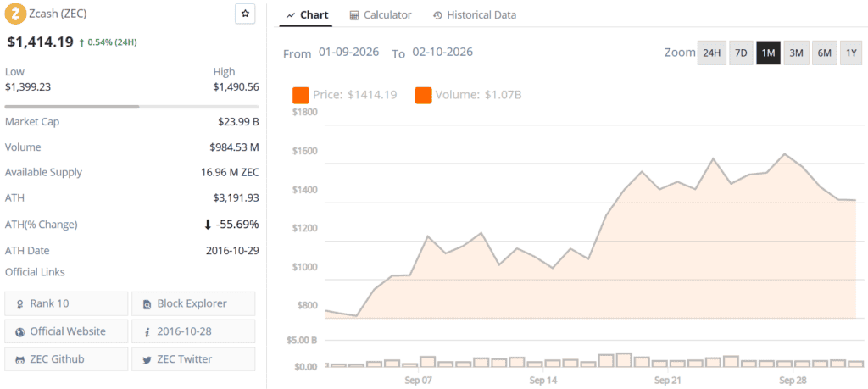Edit the To date 02-10-2026
The image size is (868, 389).
point(442,53)
